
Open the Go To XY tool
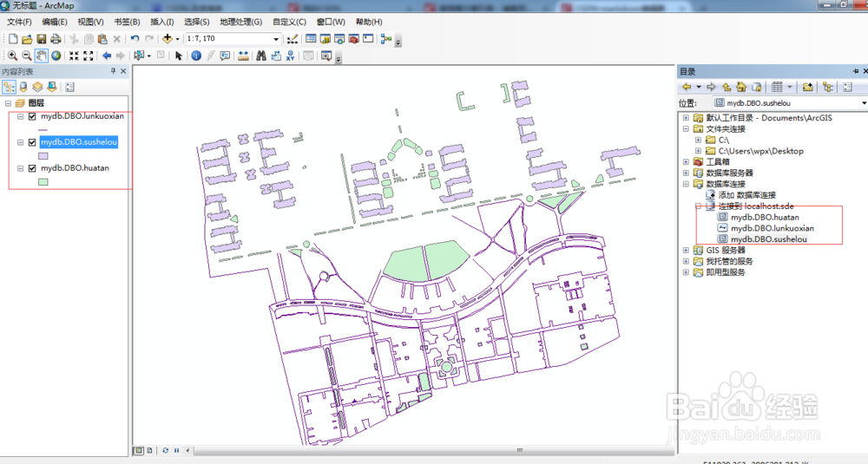coord(290,56)
